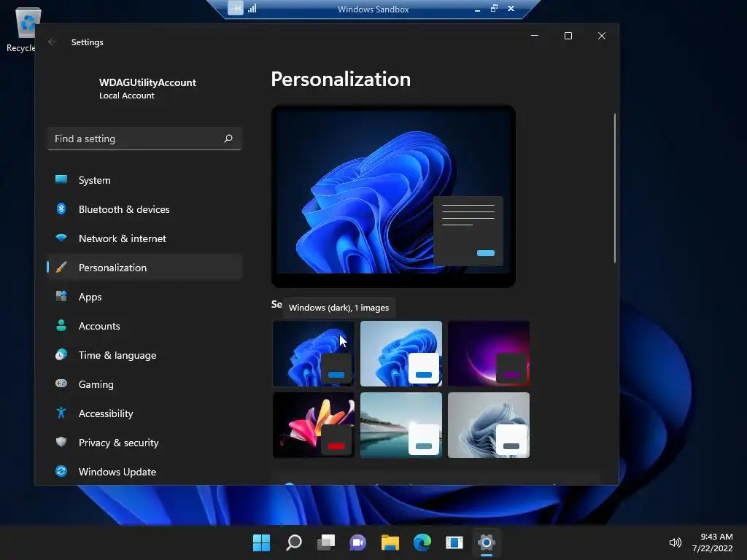747x560 pixels.
Task: Click the search magnifier in settings box
Action: [228, 139]
